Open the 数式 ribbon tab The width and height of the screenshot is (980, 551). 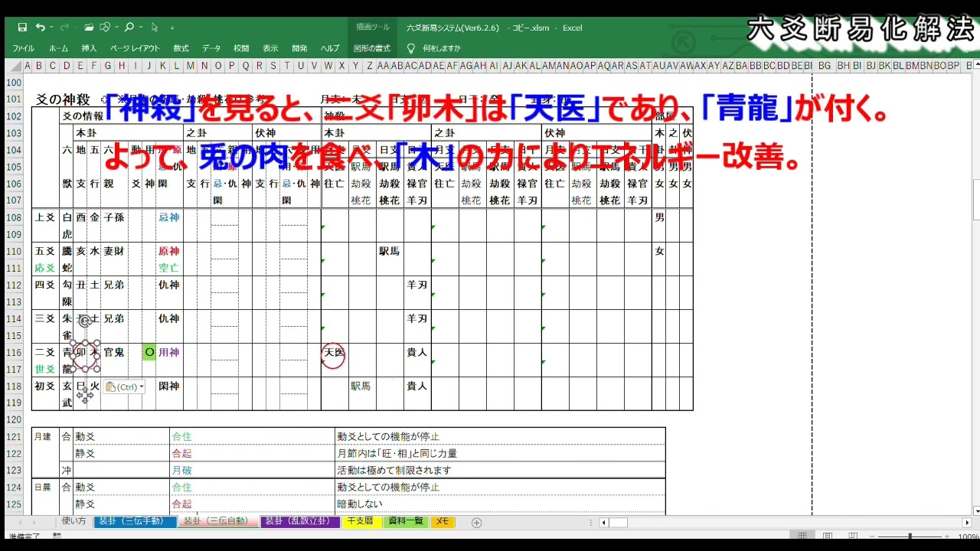(x=181, y=48)
